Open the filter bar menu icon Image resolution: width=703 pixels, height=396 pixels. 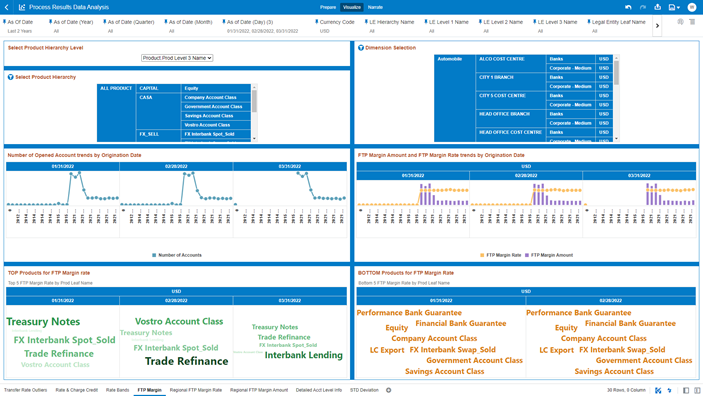(692, 22)
